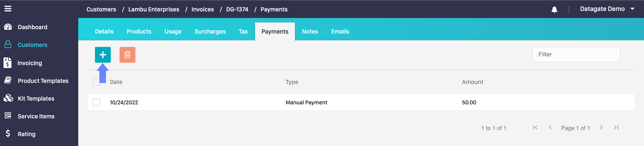The height and width of the screenshot is (146, 644).
Task: Go to Dashboard in the sidebar
Action: click(32, 27)
